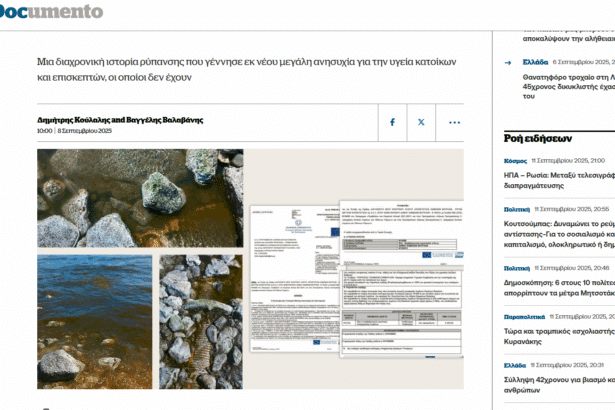Share article on Facebook

392,122
